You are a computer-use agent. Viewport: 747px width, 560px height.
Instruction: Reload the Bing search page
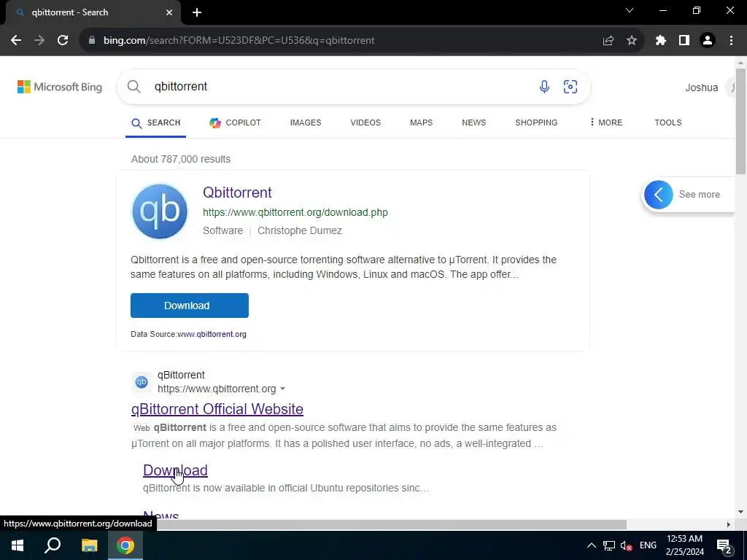click(x=63, y=41)
